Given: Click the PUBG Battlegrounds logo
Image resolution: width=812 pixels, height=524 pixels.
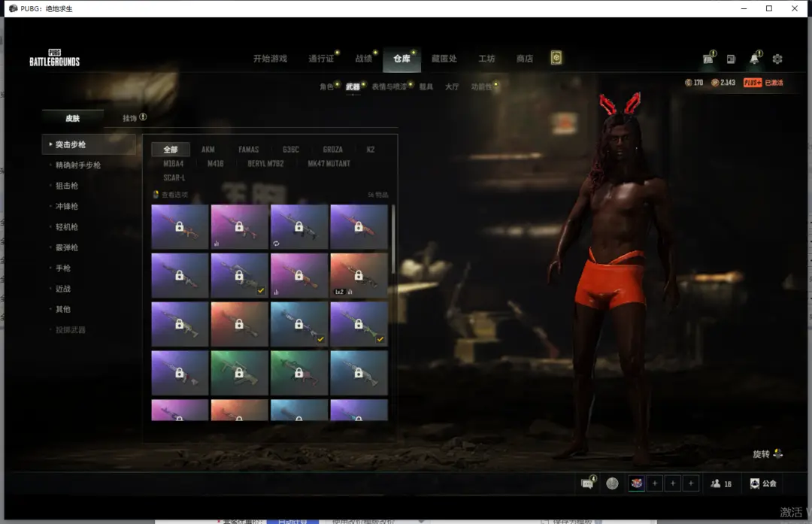Looking at the screenshot, I should tap(54, 58).
